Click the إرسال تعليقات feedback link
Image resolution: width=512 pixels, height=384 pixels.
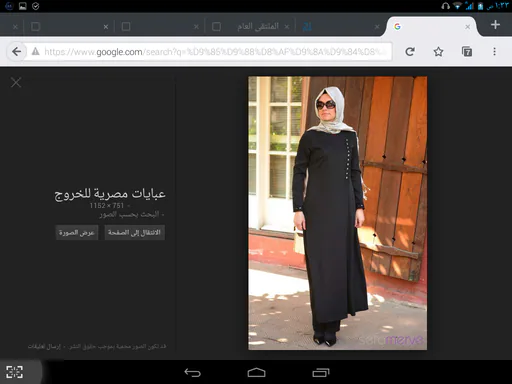pos(44,347)
